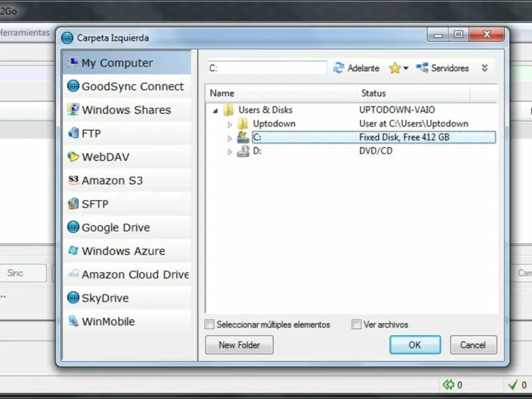
Task: Click the favorites star icon
Action: pyautogui.click(x=394, y=68)
